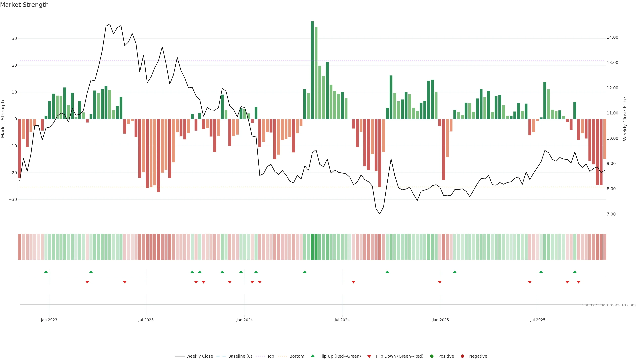
Task: Click the last red flip-down triangle marker
Action: 578,282
